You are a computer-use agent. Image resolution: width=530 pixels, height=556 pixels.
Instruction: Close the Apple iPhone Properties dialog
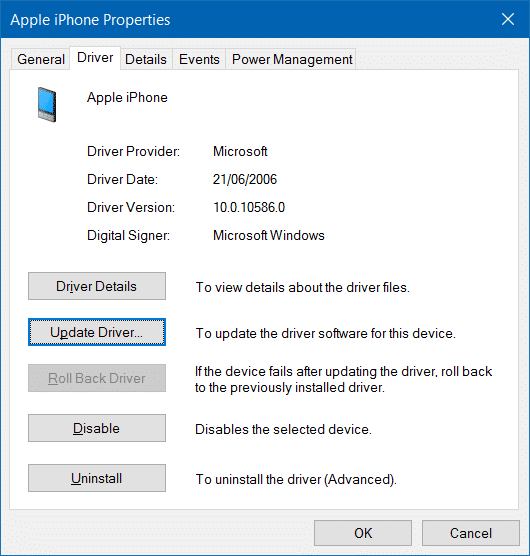tap(508, 19)
